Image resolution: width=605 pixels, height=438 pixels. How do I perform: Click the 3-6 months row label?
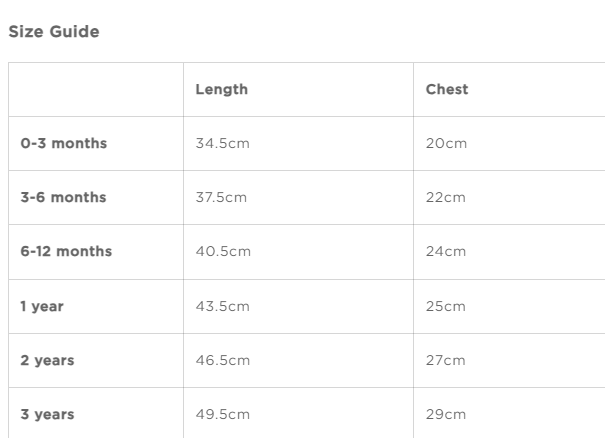(63, 197)
